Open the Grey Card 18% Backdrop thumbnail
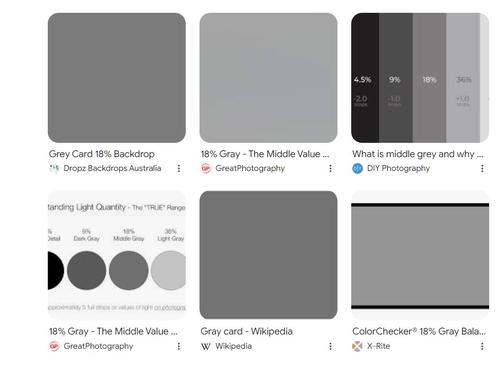 tap(117, 78)
